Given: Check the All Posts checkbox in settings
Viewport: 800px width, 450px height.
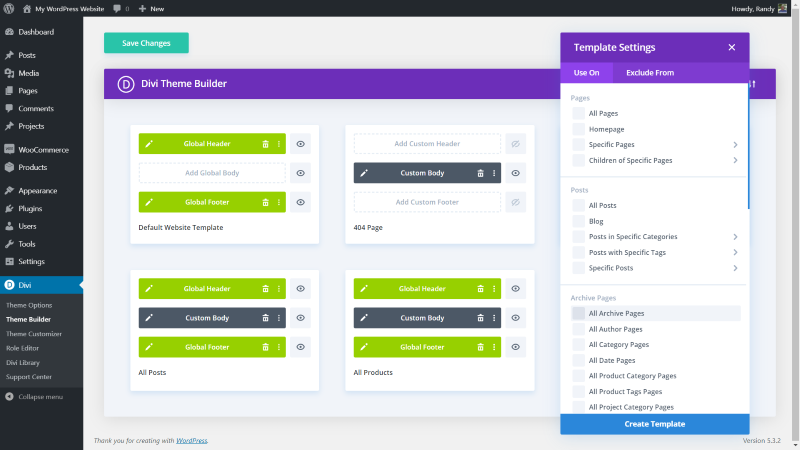Looking at the screenshot, I should [579, 205].
